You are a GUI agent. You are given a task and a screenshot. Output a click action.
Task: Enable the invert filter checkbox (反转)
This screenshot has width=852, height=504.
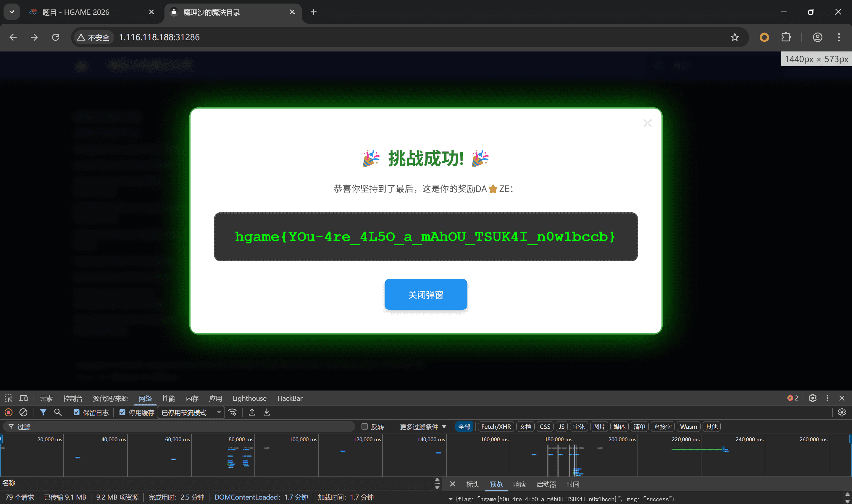pyautogui.click(x=365, y=427)
